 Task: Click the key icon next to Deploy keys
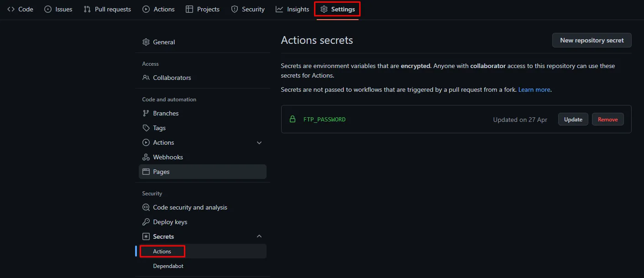pyautogui.click(x=146, y=222)
